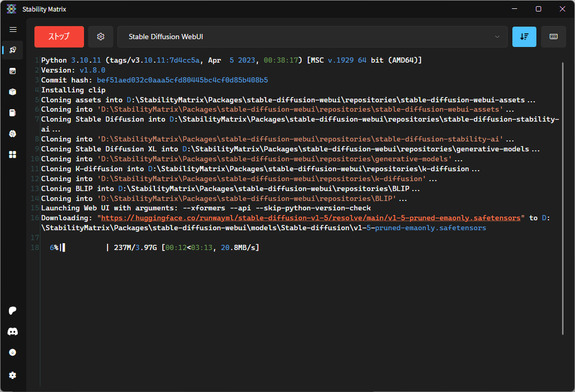Click the console vertical scrollbar
Viewport: 575px width, 392px height.
pyautogui.click(x=563, y=198)
